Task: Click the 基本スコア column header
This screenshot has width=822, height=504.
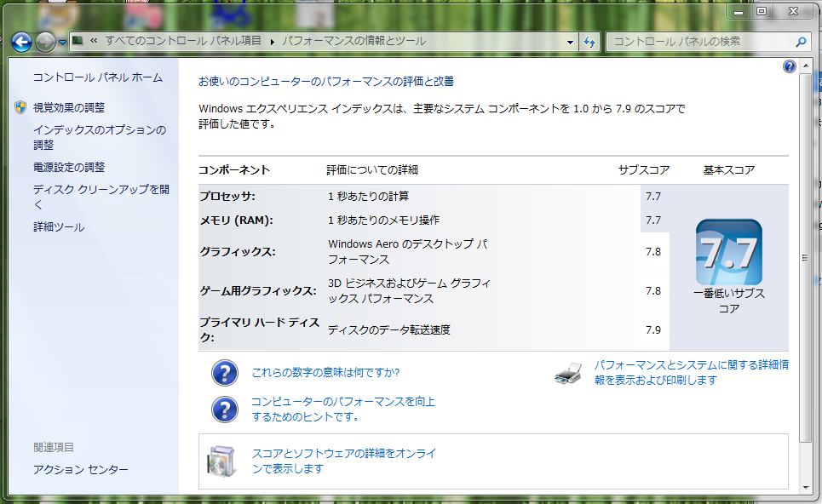Action: point(729,169)
